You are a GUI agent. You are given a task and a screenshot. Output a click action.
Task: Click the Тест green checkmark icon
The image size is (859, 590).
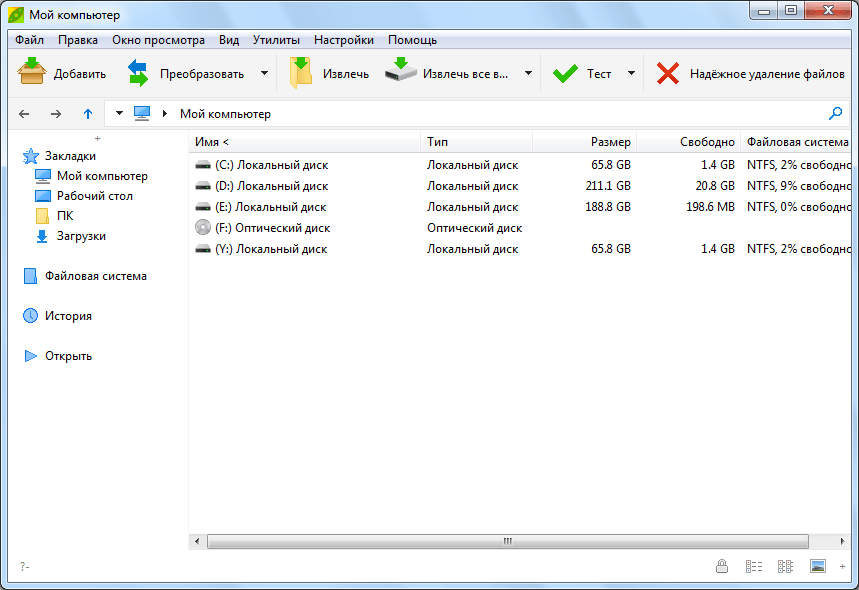pyautogui.click(x=565, y=73)
